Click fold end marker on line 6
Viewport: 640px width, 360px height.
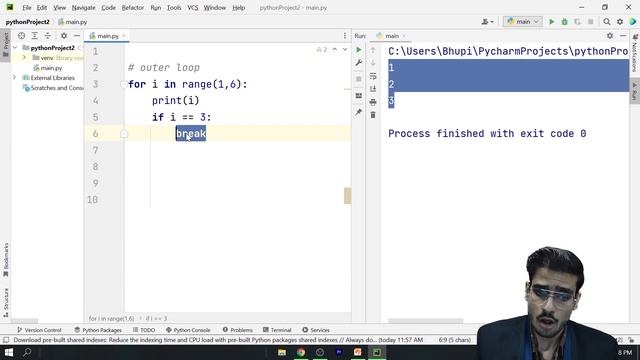pyautogui.click(x=124, y=134)
